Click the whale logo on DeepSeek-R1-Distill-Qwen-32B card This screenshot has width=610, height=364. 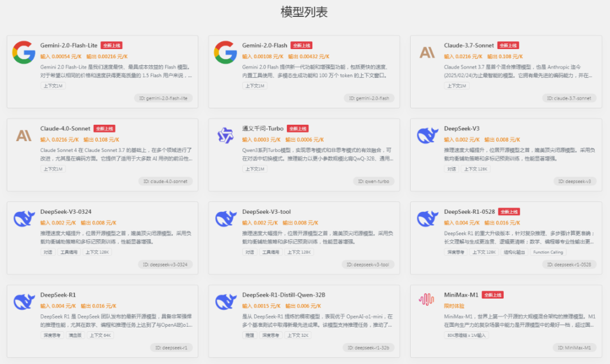(x=225, y=302)
